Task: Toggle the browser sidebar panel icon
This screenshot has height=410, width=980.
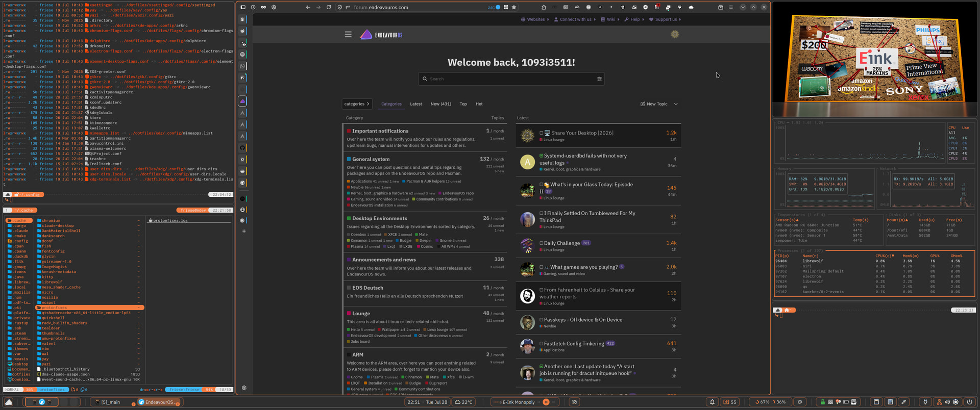Action: (243, 7)
